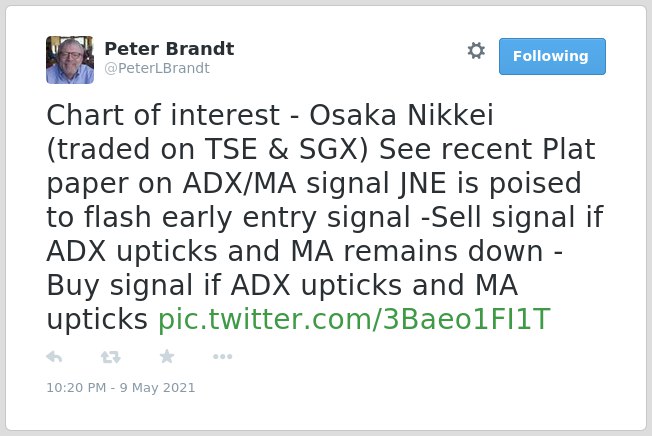Viewport: 652px width, 436px height.
Task: Open the @PeterLBrandt handle link
Action: tap(157, 68)
